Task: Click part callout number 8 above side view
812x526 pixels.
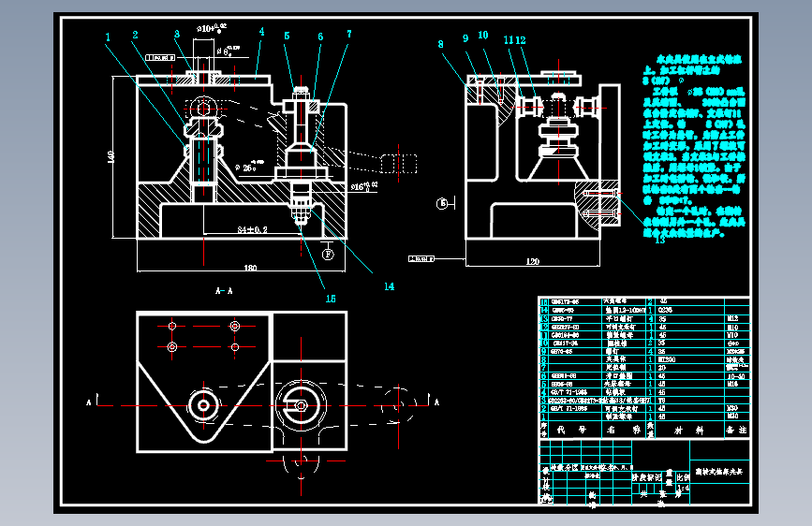Action: click(441, 45)
